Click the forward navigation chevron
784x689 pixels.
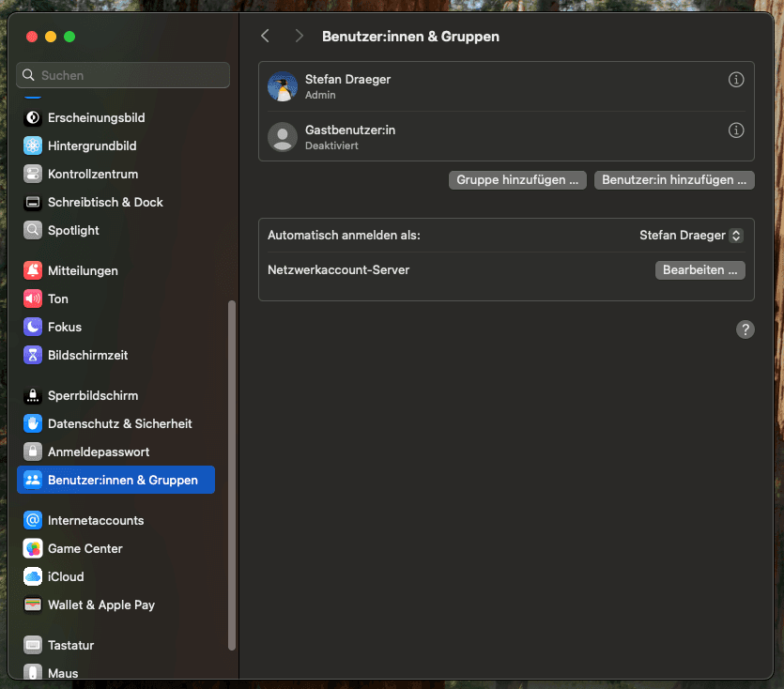pos(299,35)
